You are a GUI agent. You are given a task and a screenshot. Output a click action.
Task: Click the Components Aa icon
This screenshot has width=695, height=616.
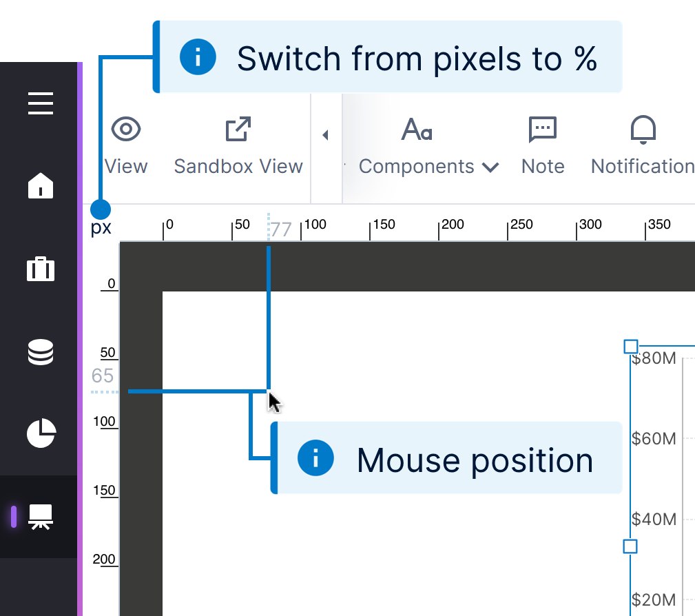[417, 130]
